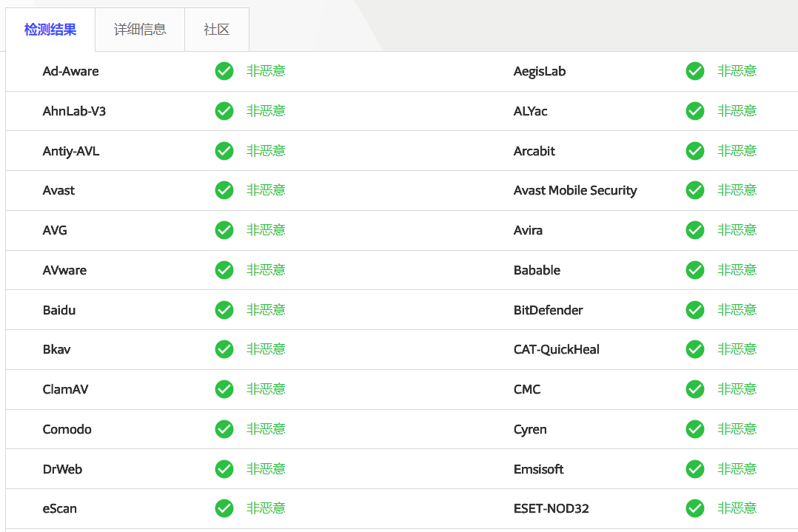Select the Ad-Aware engine name
798x532 pixels.
pos(71,71)
